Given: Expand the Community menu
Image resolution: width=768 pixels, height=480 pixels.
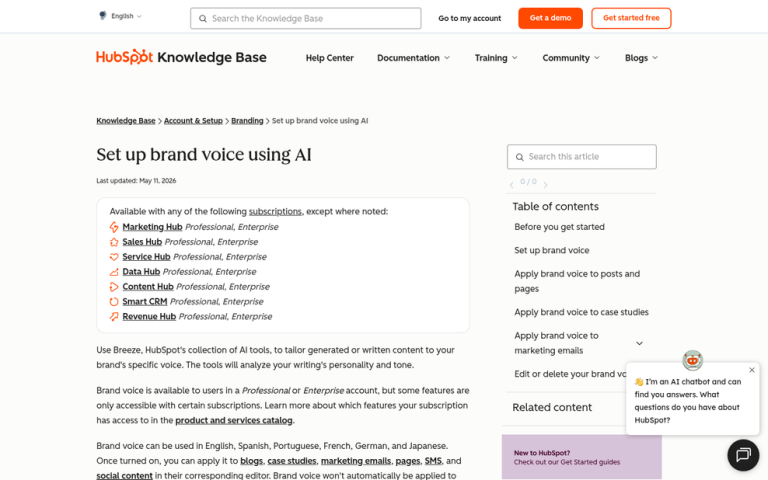Looking at the screenshot, I should coord(571,58).
